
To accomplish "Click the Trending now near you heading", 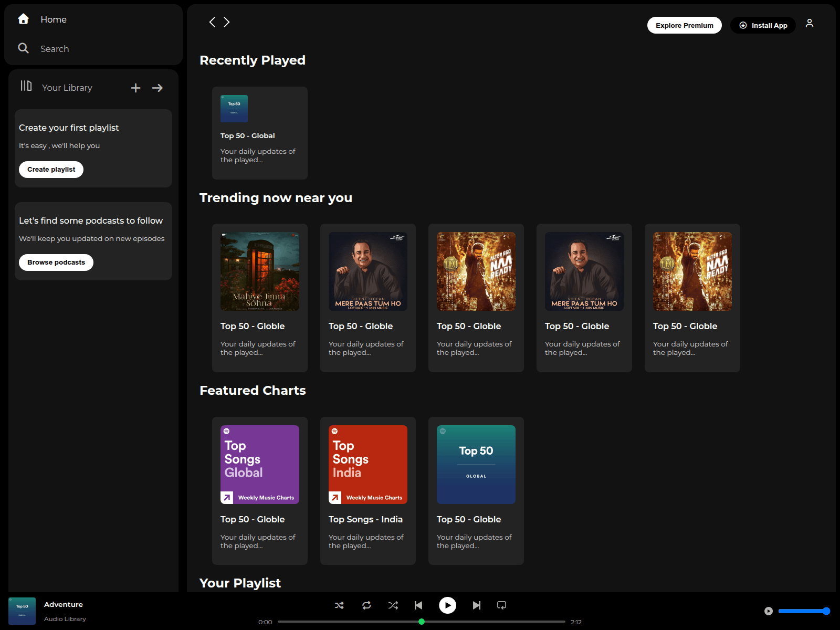I will pos(276,198).
